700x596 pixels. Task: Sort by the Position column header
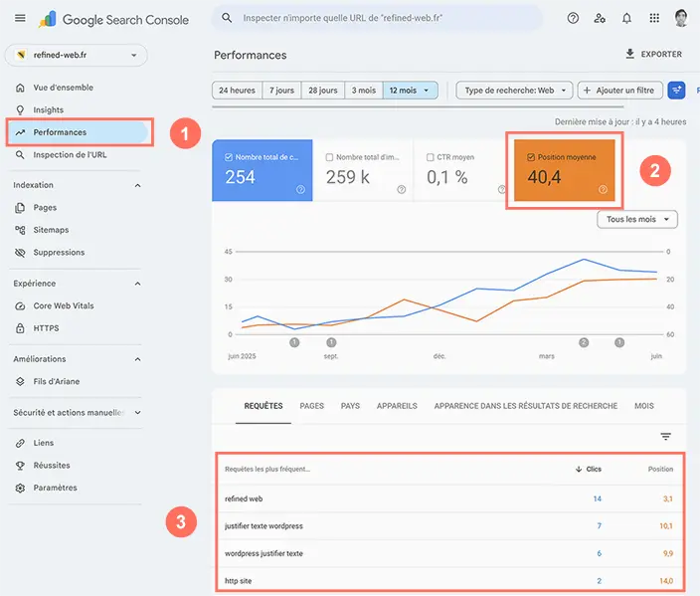tap(660, 469)
